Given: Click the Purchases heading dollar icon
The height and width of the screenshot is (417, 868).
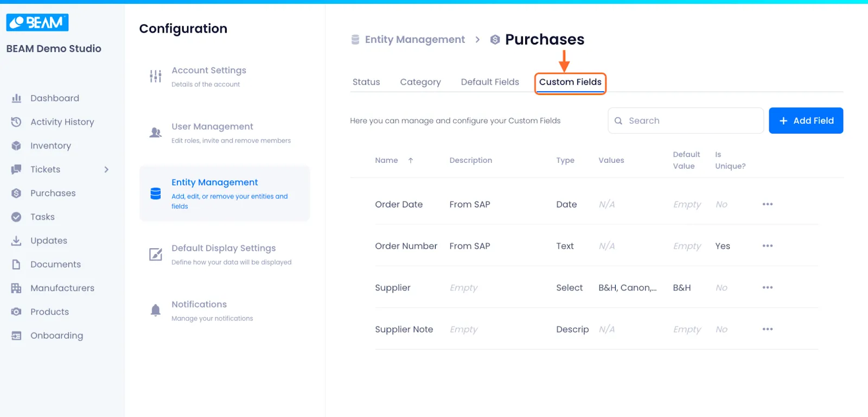Looking at the screenshot, I should 495,40.
